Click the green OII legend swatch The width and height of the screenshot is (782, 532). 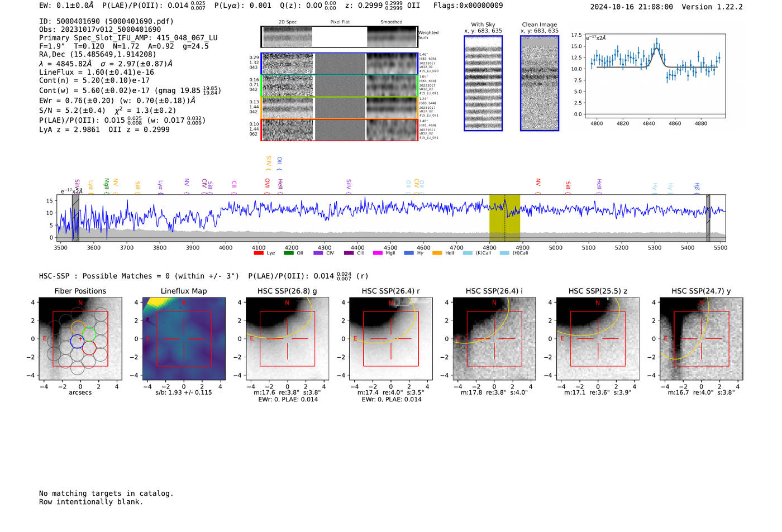coord(289,253)
